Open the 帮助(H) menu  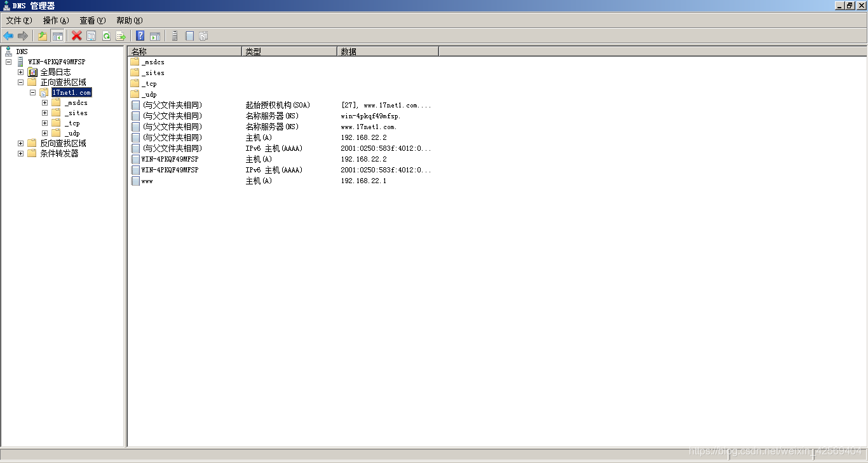pos(130,20)
